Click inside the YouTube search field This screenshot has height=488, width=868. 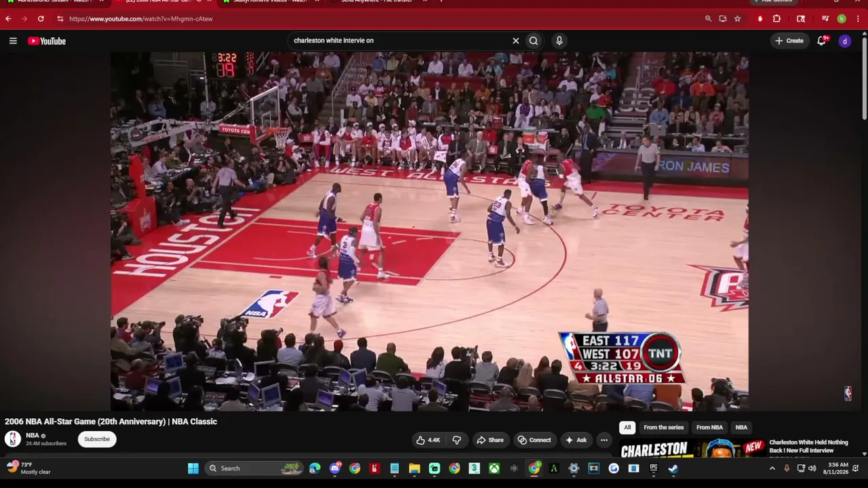point(400,41)
